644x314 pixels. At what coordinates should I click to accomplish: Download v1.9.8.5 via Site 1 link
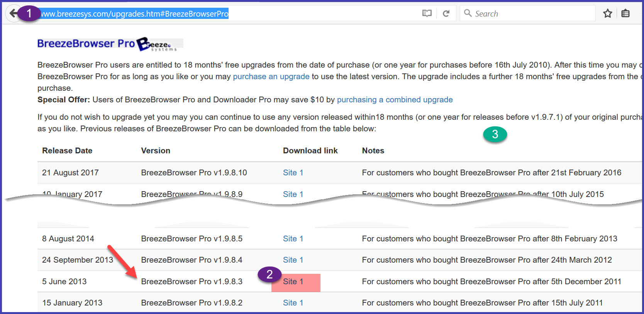tap(293, 239)
